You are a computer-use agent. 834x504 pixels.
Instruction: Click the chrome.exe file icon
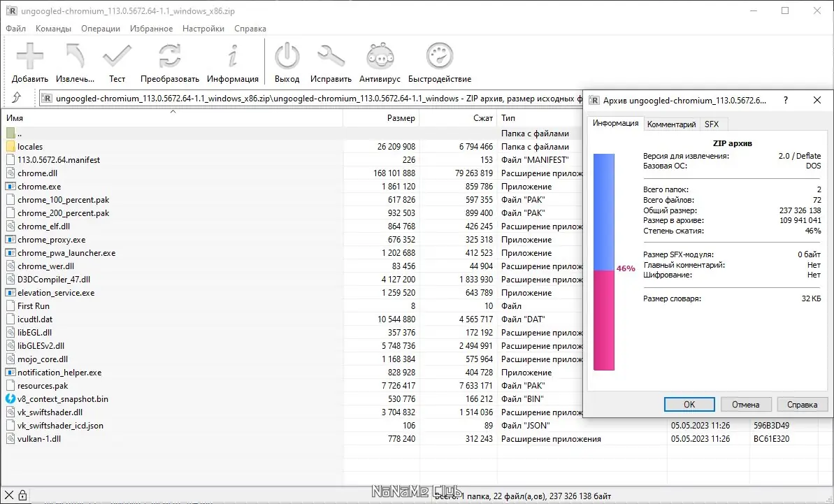coord(10,187)
